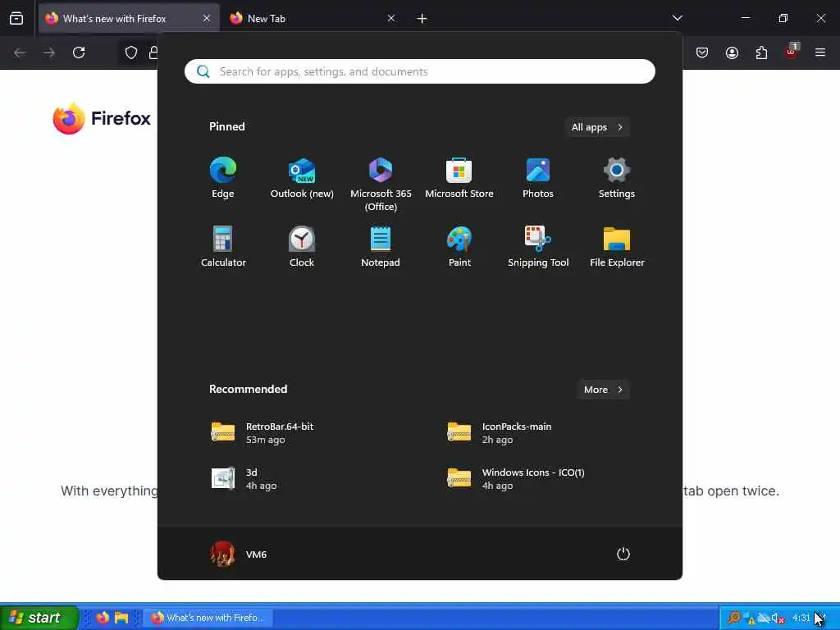Click the XP-style start button
This screenshot has width=840, height=630.
coord(39,618)
